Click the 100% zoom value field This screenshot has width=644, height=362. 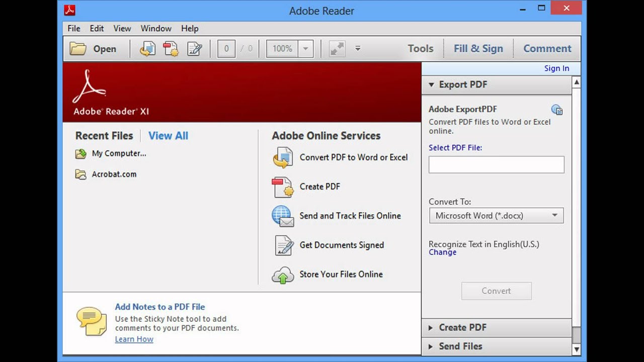coord(282,49)
